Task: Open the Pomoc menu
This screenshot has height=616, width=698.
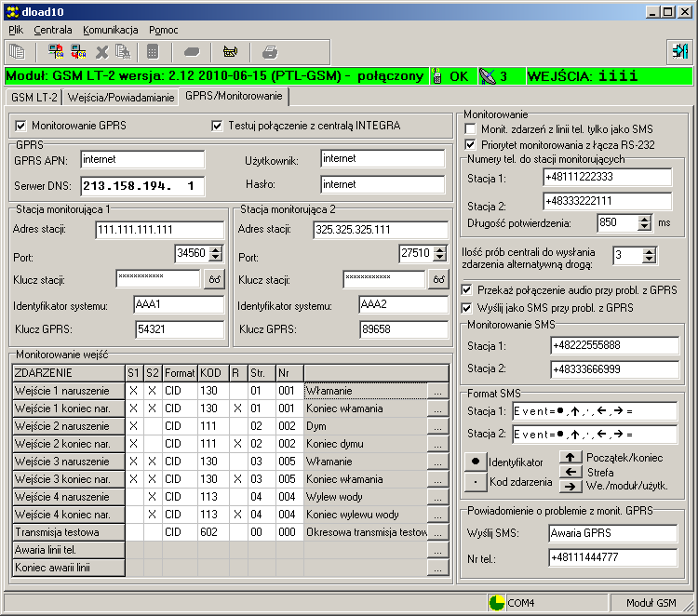Action: tap(164, 31)
